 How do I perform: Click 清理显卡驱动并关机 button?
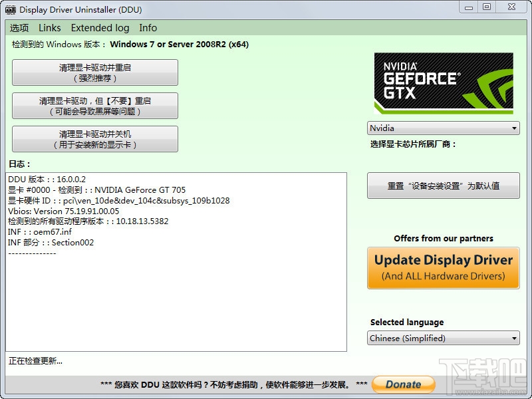(x=95, y=139)
